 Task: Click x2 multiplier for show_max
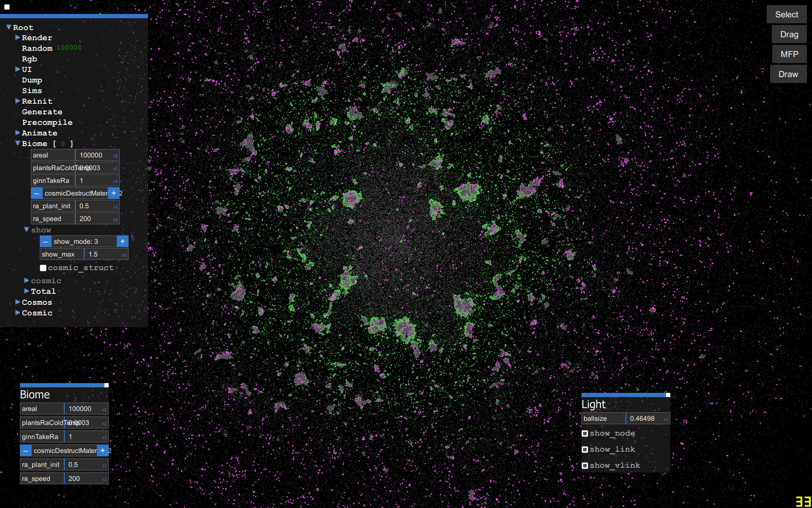tap(124, 255)
